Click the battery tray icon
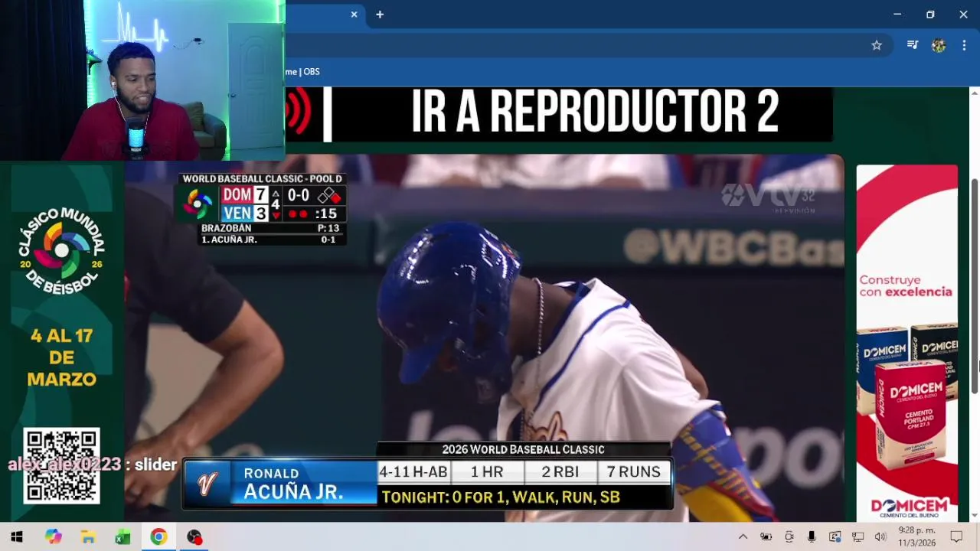Screen dimensions: 980x551 click(766, 536)
